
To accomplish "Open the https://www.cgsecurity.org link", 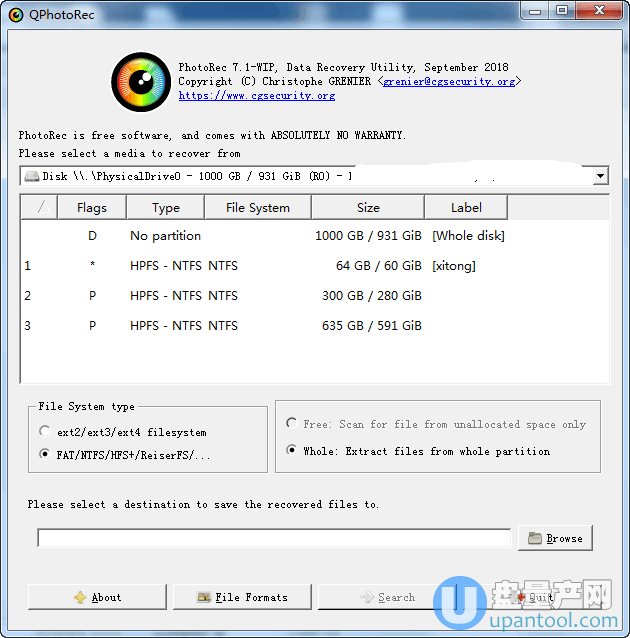I will pos(257,96).
